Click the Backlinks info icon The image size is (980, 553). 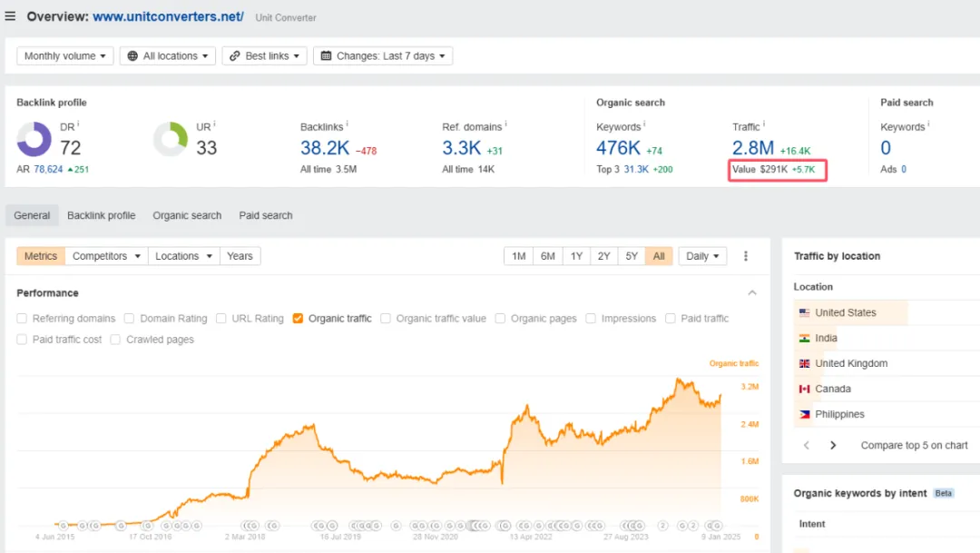coord(348,124)
